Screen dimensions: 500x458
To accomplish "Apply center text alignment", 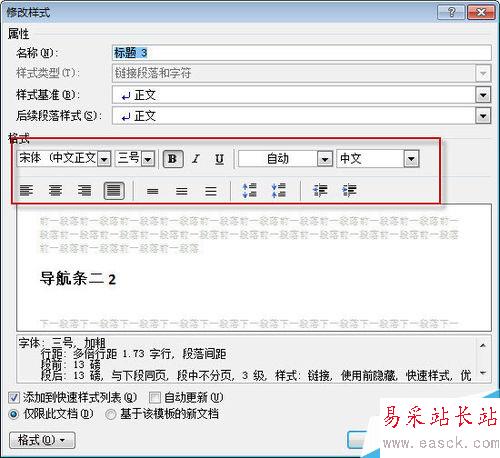I will coord(55,191).
